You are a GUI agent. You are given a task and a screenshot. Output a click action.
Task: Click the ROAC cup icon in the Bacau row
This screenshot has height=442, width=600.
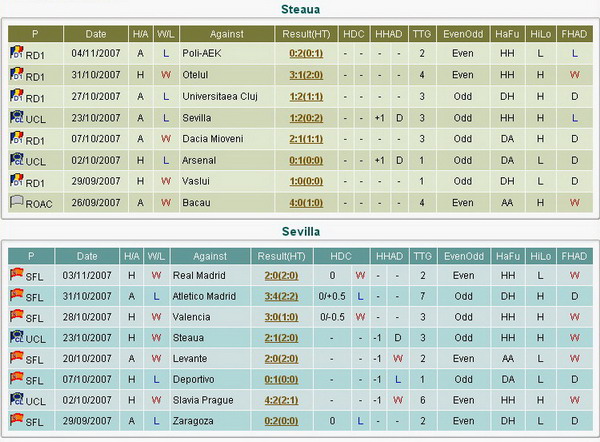click(15, 203)
